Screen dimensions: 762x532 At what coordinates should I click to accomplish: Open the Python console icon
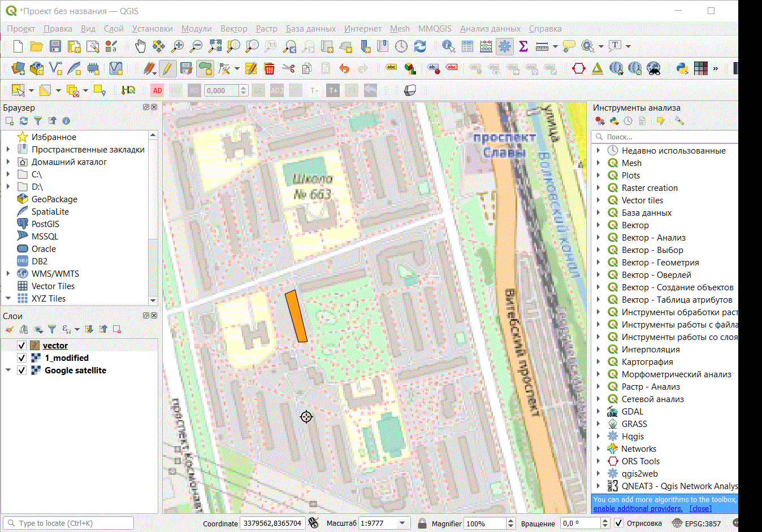coord(682,68)
